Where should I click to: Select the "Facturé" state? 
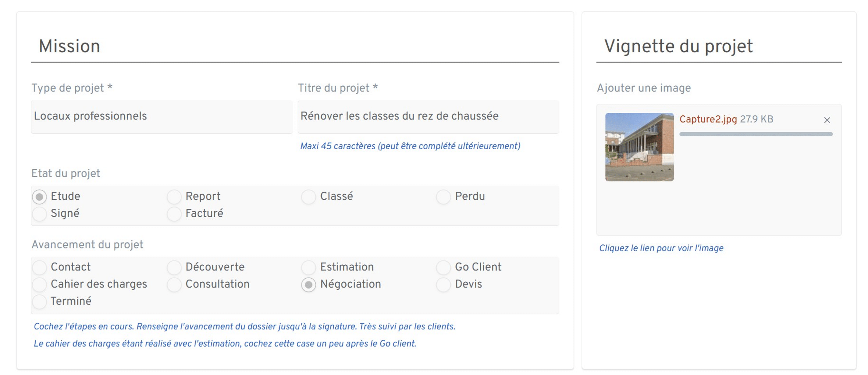point(175,213)
